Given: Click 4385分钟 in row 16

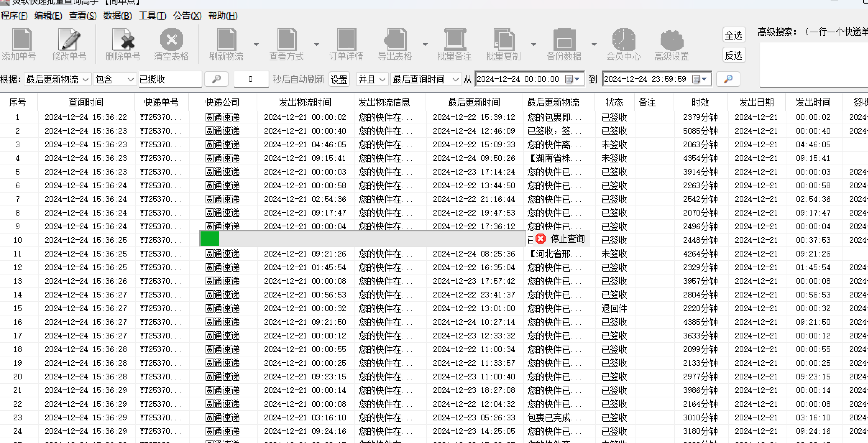Looking at the screenshot, I should [700, 322].
